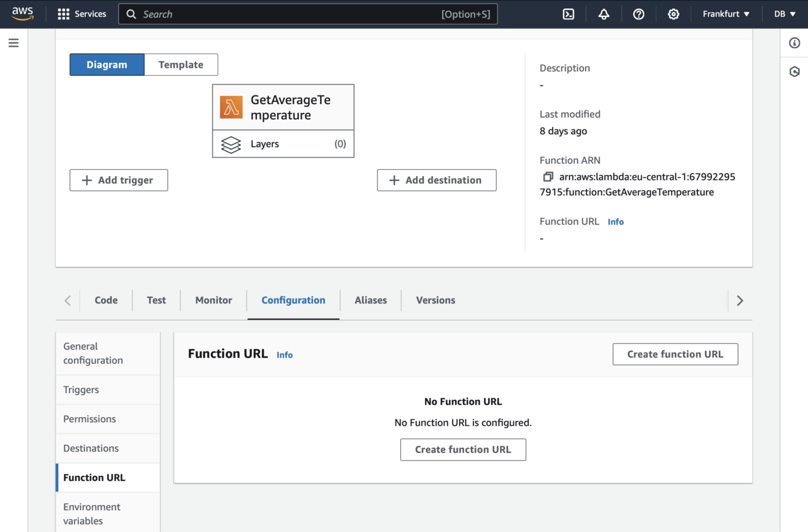Click the AWS logo home icon
Image resolution: width=808 pixels, height=532 pixels.
tap(23, 14)
